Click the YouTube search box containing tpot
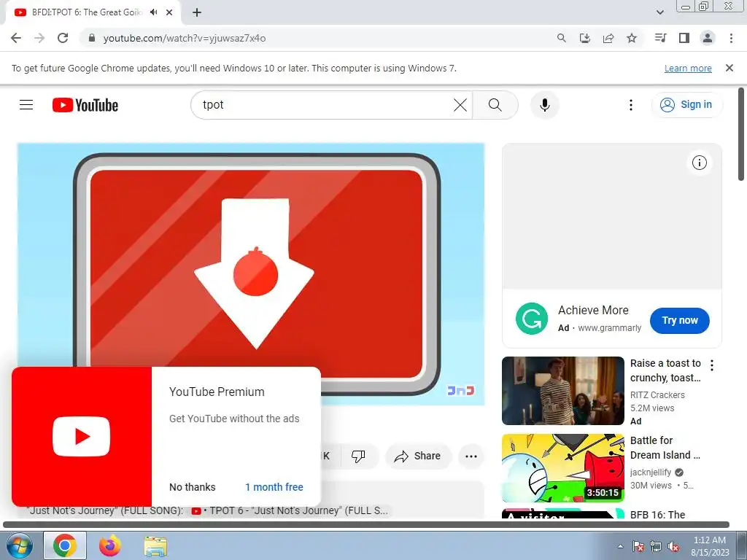 [x=324, y=105]
